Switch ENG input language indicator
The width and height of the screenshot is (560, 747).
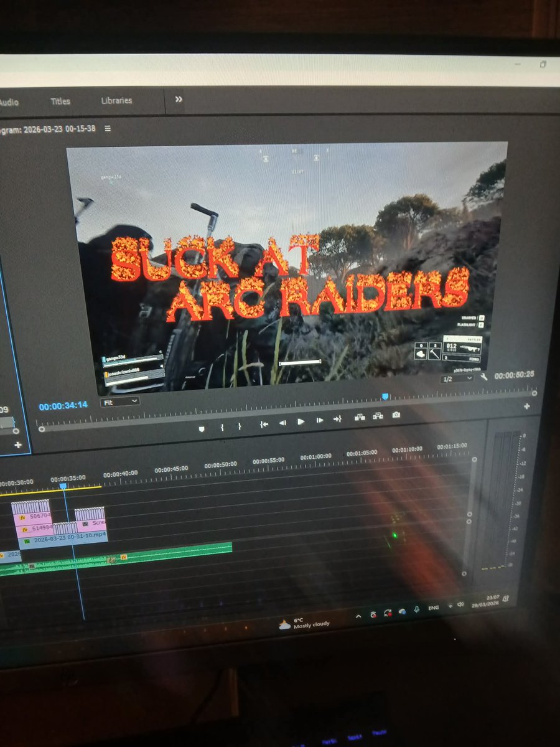[x=433, y=608]
